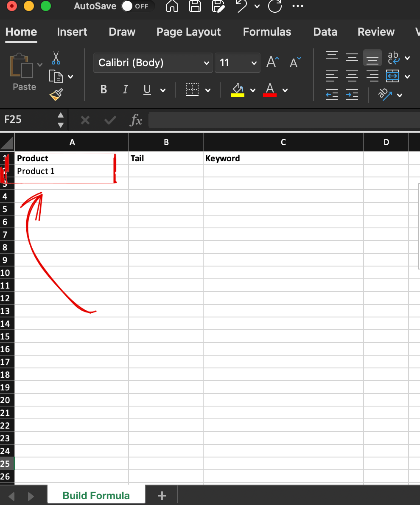420x505 pixels.
Task: Click the Insert Function fx icon
Action: pos(136,120)
